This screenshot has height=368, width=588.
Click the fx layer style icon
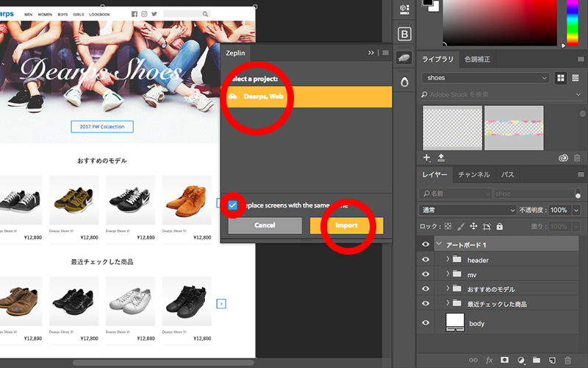489,360
